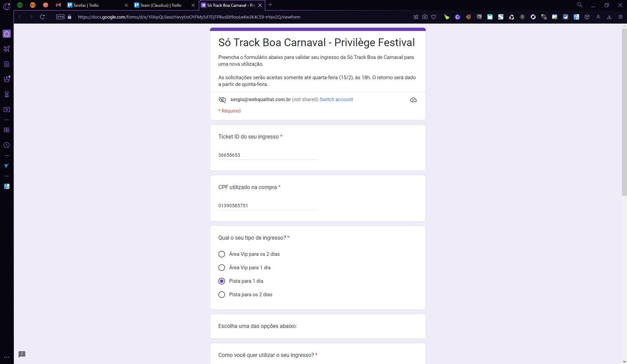Open the airplane icon in sidebar
Image resolution: width=627 pixels, height=364 pixels.
tap(7, 49)
